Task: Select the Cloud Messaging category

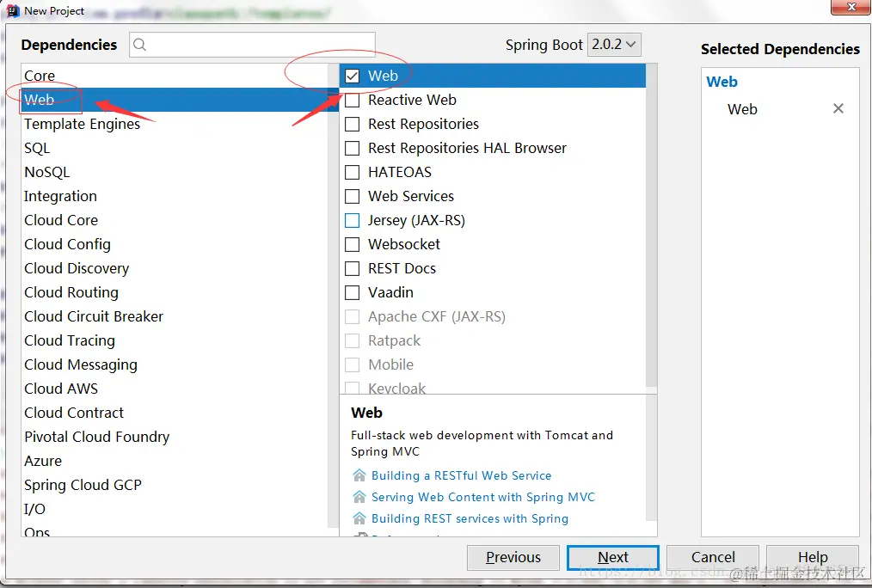Action: (x=175, y=364)
